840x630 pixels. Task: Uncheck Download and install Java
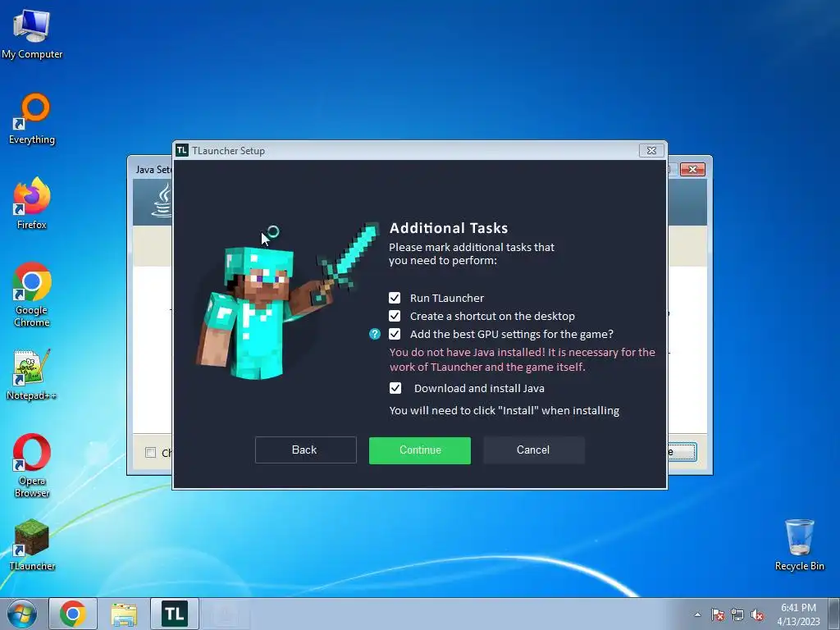395,388
